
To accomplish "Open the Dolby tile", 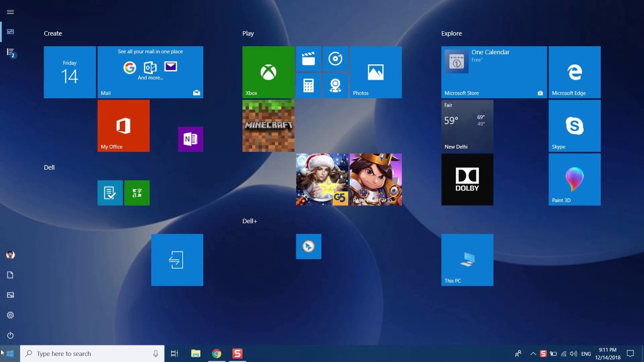I will 467,179.
